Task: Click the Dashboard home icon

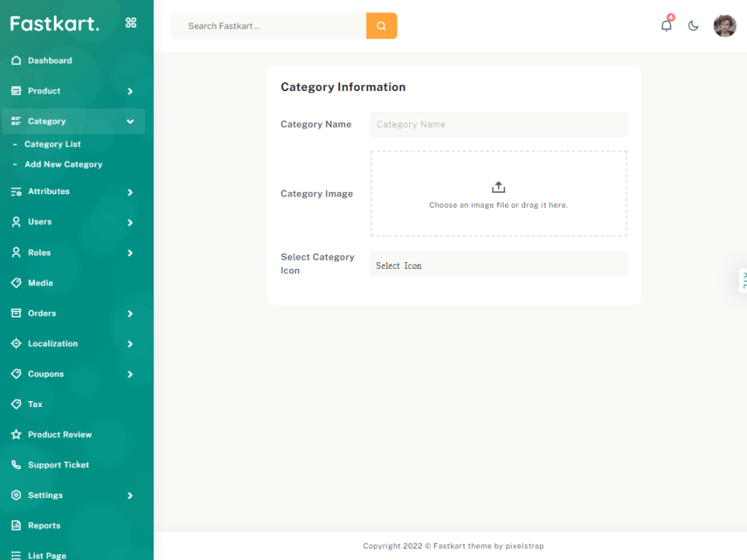Action: (16, 60)
